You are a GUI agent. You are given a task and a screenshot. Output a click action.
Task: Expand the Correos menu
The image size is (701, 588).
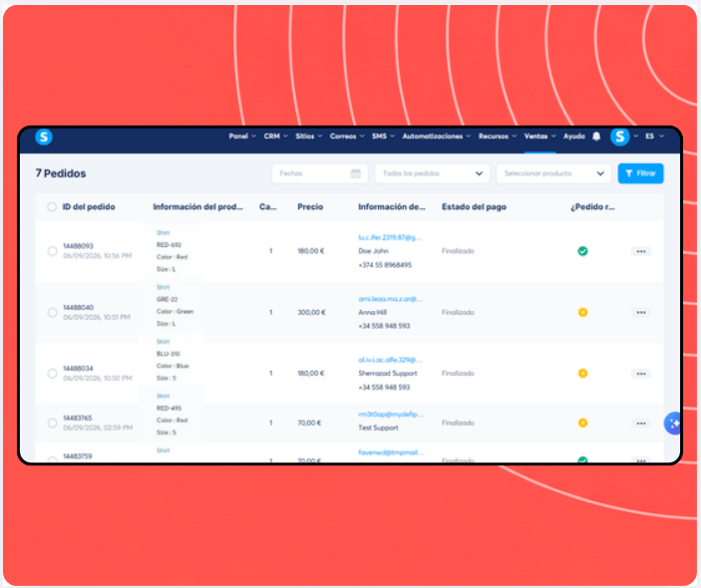(x=347, y=137)
